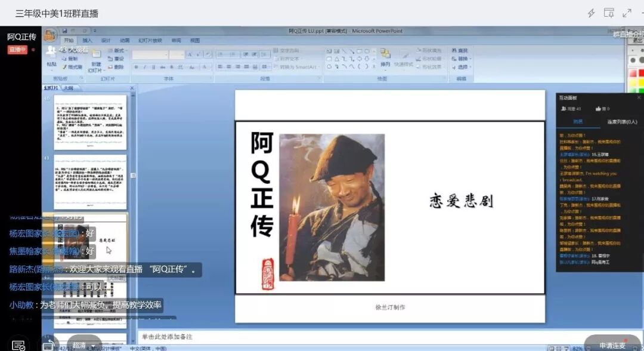Close the 互动面板 interaction panel
The width and height of the screenshot is (644, 351).
pos(639,97)
